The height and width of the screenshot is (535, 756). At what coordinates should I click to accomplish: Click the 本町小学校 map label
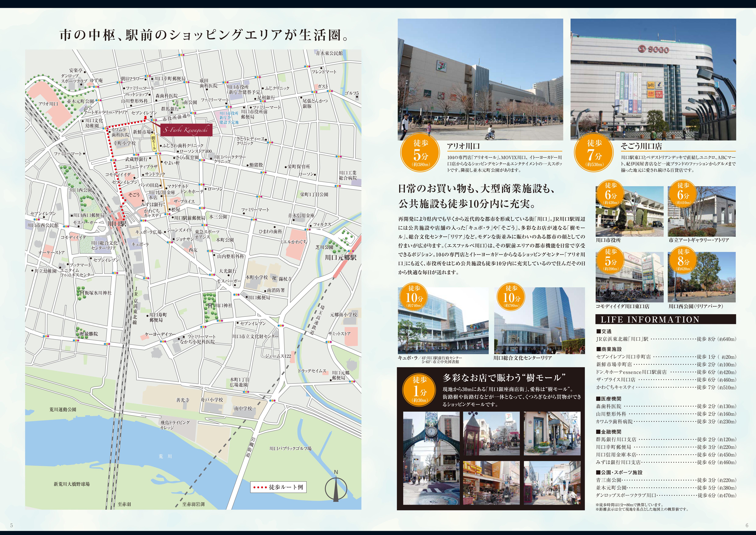point(256,277)
